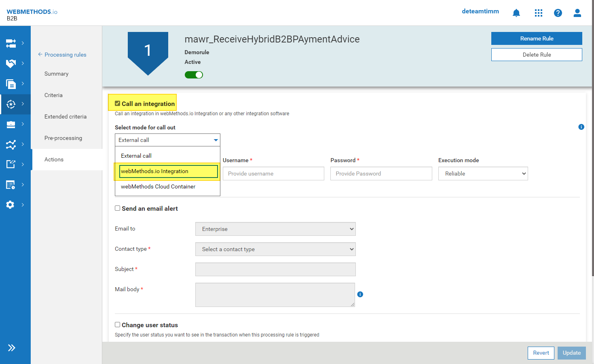The width and height of the screenshot is (594, 364).
Task: Open the documents icon in the left sidebar
Action: pos(11,84)
